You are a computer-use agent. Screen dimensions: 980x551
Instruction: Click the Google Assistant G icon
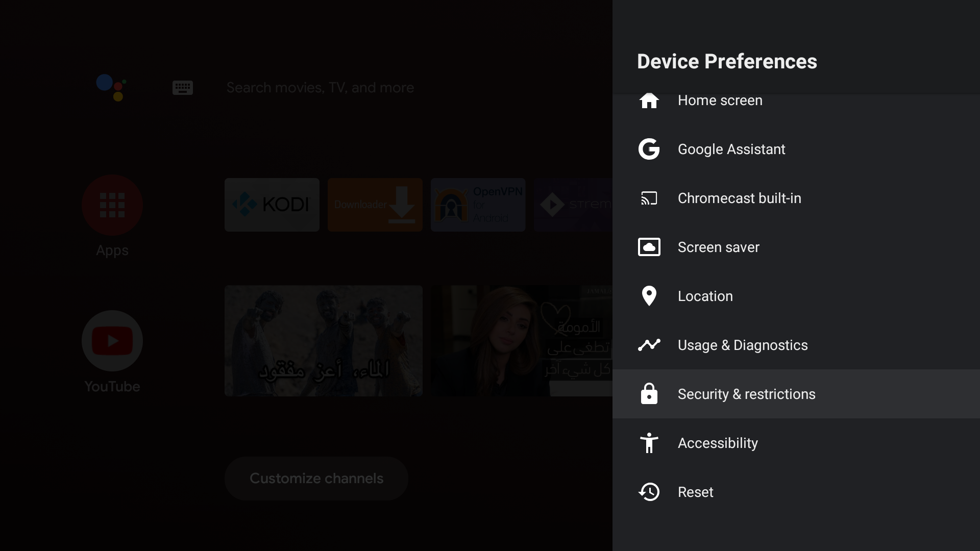pos(649,149)
